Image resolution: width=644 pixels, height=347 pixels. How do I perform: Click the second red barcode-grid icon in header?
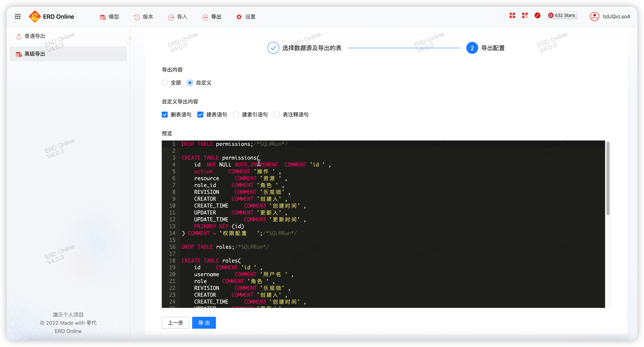point(525,16)
